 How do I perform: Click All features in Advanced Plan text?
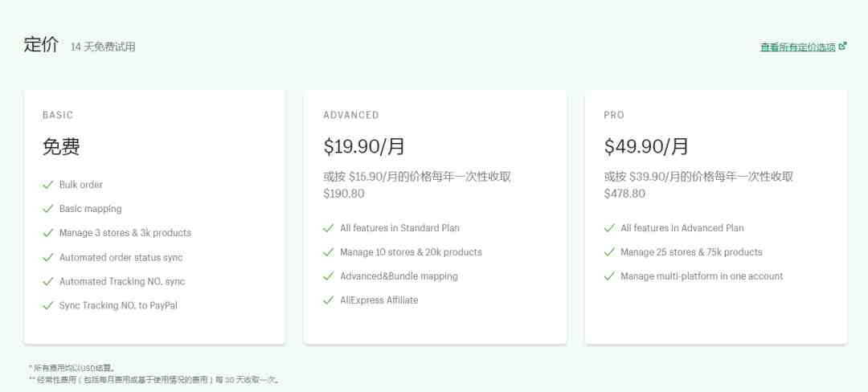682,228
